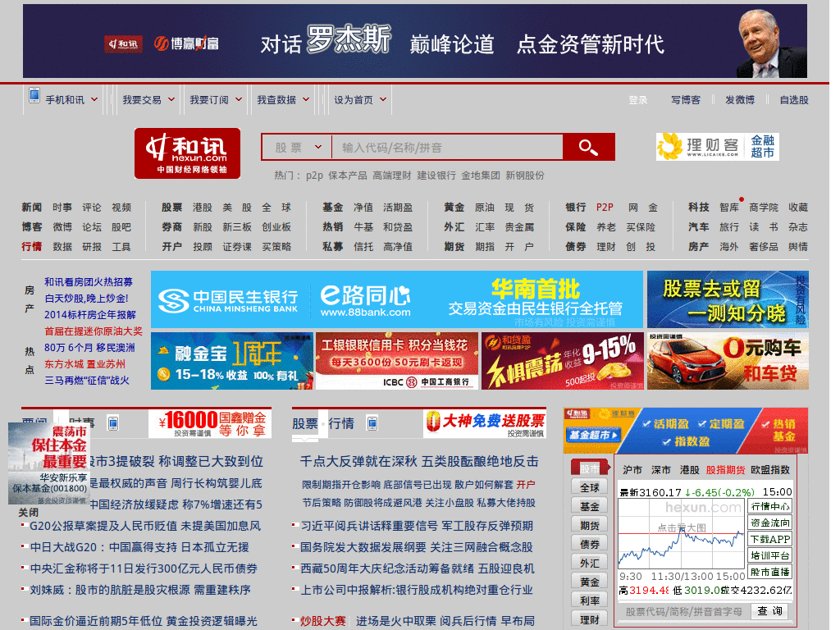The image size is (840, 630).
Task: Open the 黄金 navigation category
Action: pyautogui.click(x=454, y=208)
